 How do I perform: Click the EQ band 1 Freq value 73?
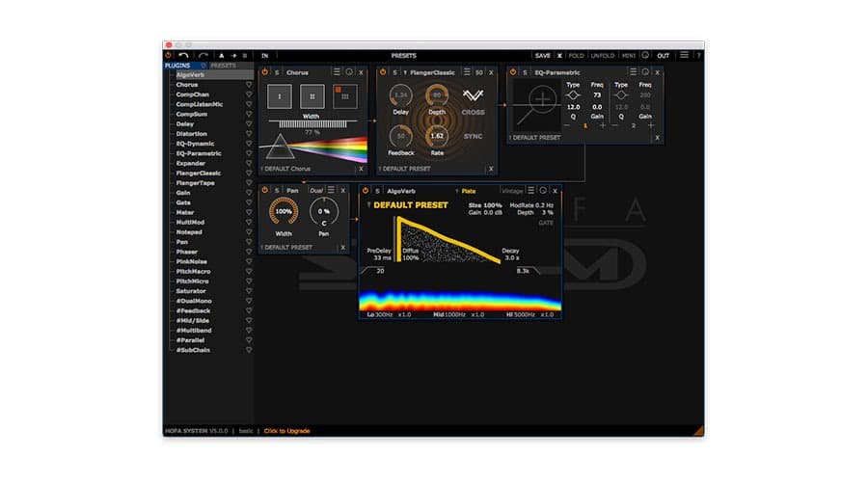pyautogui.click(x=597, y=95)
